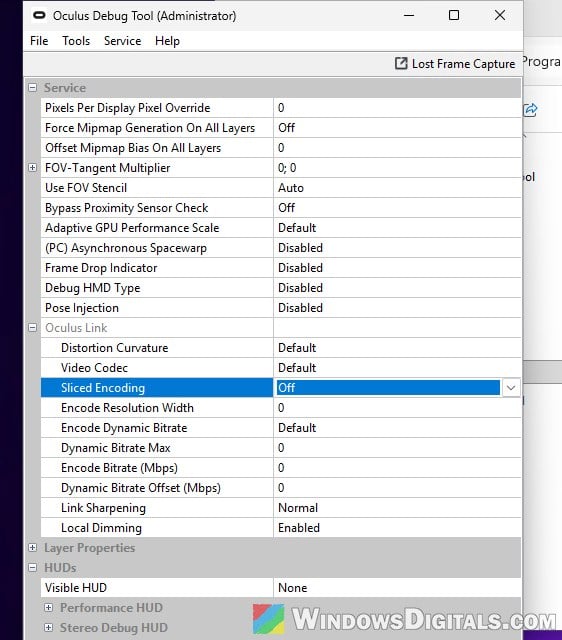Expand Stereo Debug HUD section
The image size is (562, 640).
pyautogui.click(x=49, y=628)
